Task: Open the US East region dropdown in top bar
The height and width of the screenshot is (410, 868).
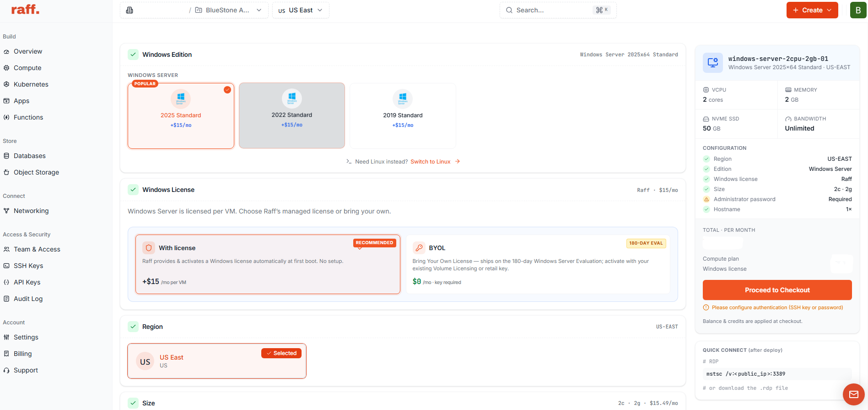Action: [x=301, y=10]
